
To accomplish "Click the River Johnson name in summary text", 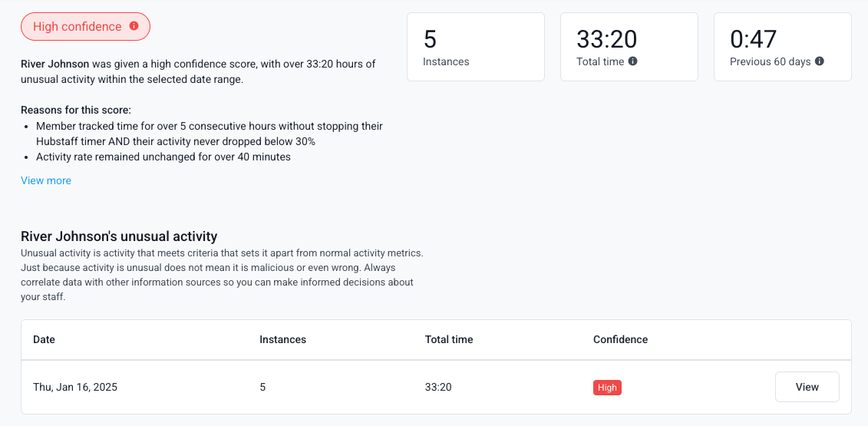I will tap(54, 64).
